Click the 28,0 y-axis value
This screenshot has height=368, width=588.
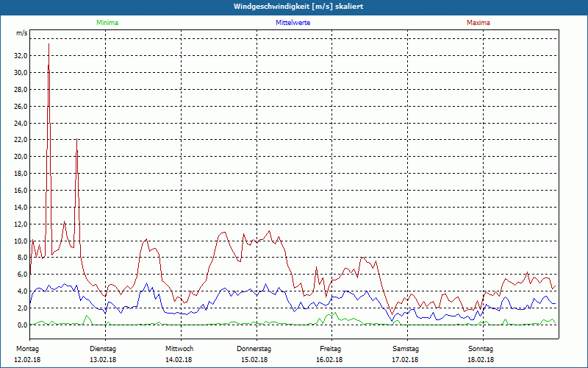21,89
